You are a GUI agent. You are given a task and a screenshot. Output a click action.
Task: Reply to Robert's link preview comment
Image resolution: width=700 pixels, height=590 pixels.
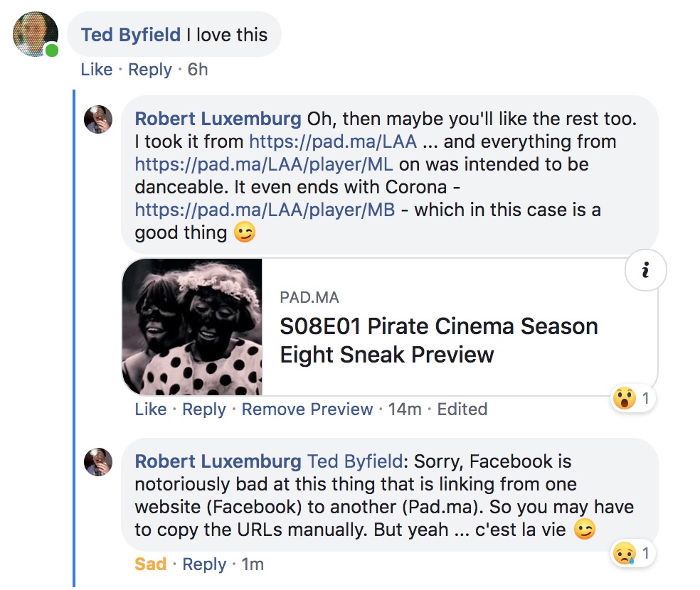pyautogui.click(x=204, y=409)
